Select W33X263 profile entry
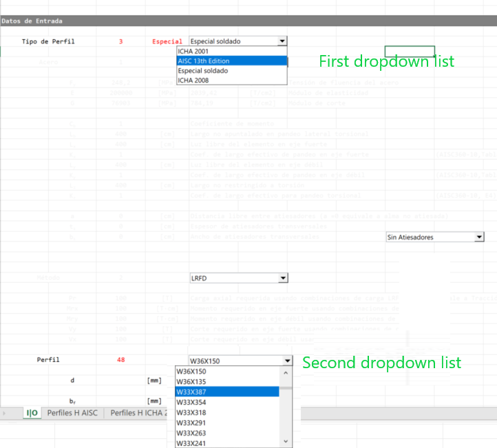 [227, 433]
